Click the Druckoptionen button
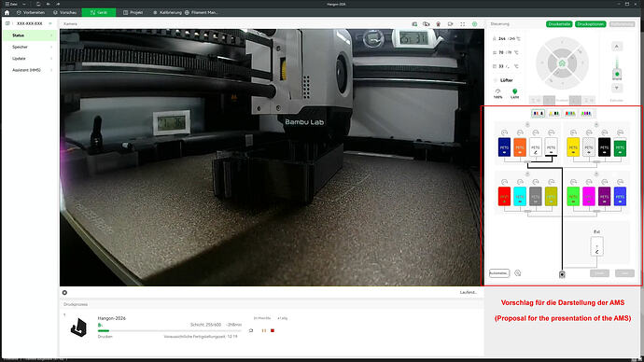The image size is (644, 362). coord(591,24)
